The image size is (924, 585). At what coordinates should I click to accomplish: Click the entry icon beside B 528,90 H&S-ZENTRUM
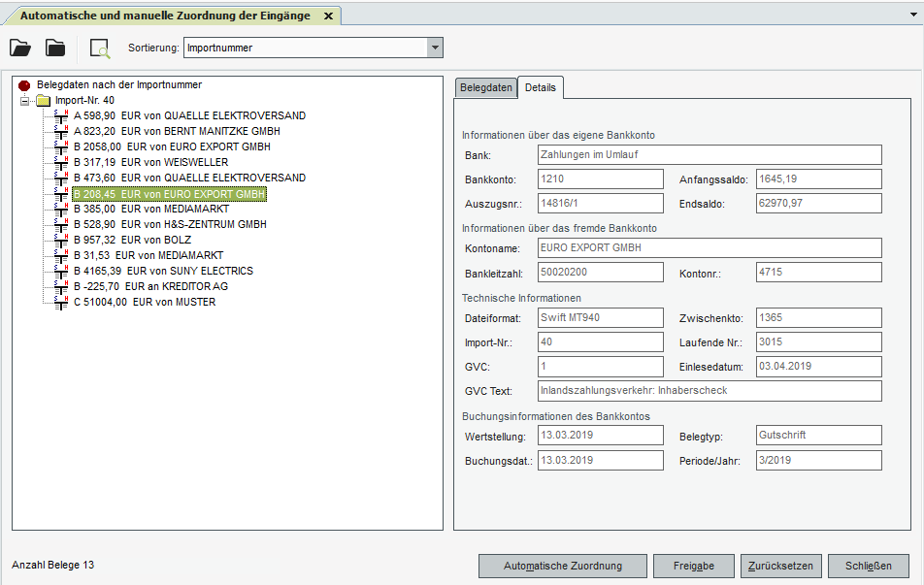click(61, 224)
